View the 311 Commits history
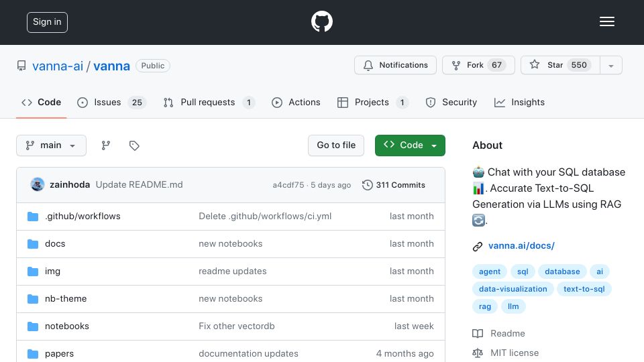 [394, 185]
